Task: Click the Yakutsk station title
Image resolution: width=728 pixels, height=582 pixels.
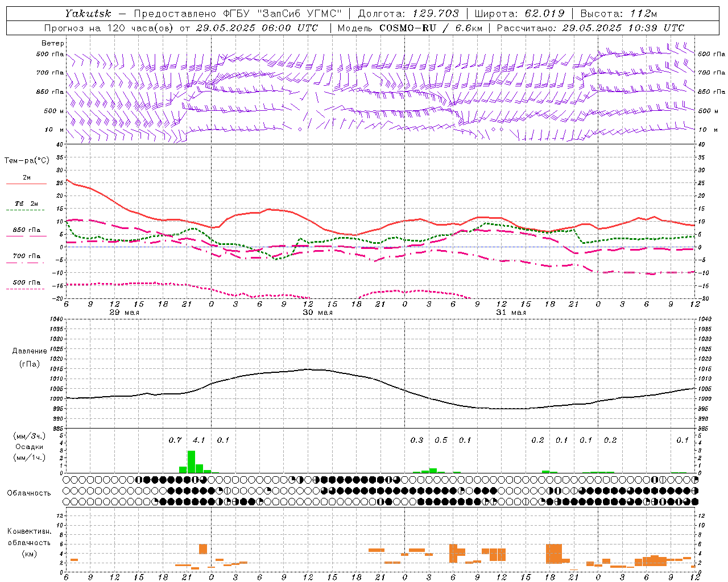Action: point(88,13)
